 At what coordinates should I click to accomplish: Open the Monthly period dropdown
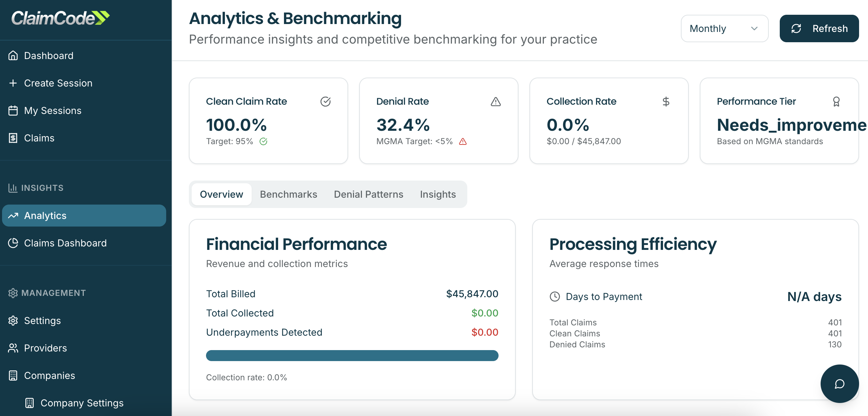pos(724,28)
